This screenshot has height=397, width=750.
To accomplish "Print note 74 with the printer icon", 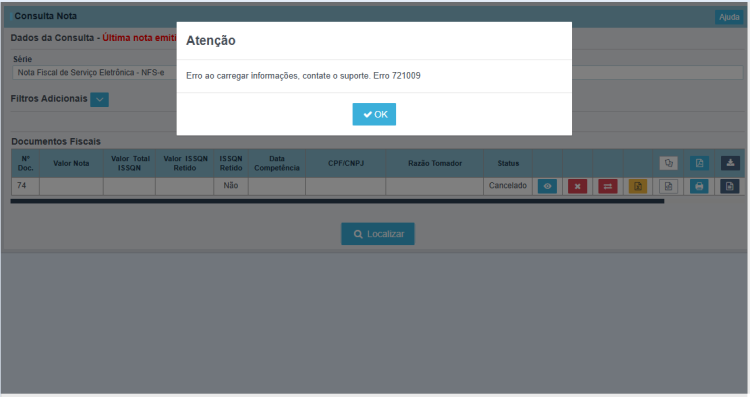I will coord(699,186).
